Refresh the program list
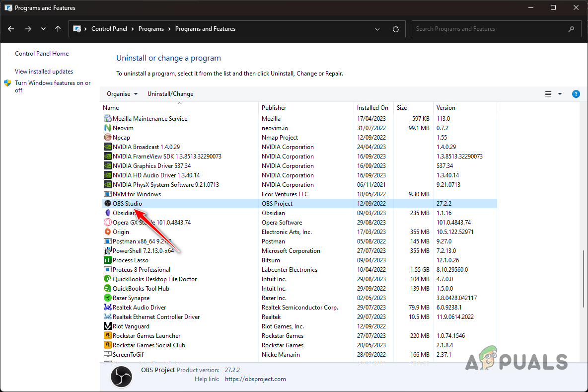Viewport: 588px width, 392px height. [x=396, y=29]
